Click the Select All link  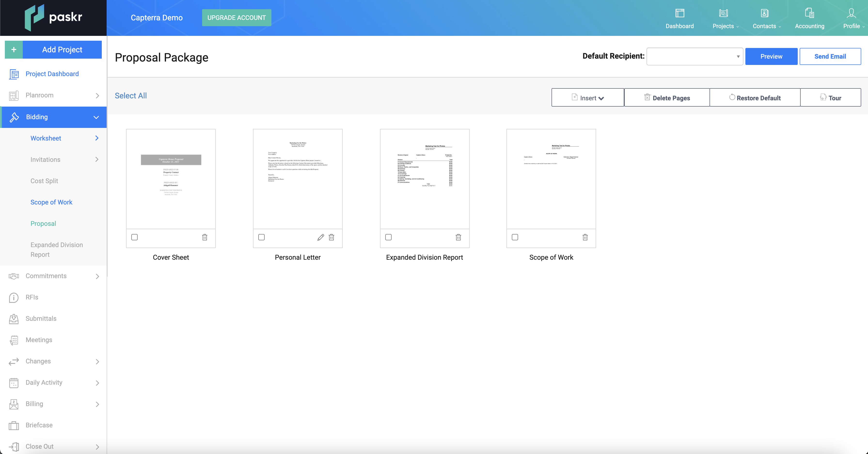tap(131, 96)
